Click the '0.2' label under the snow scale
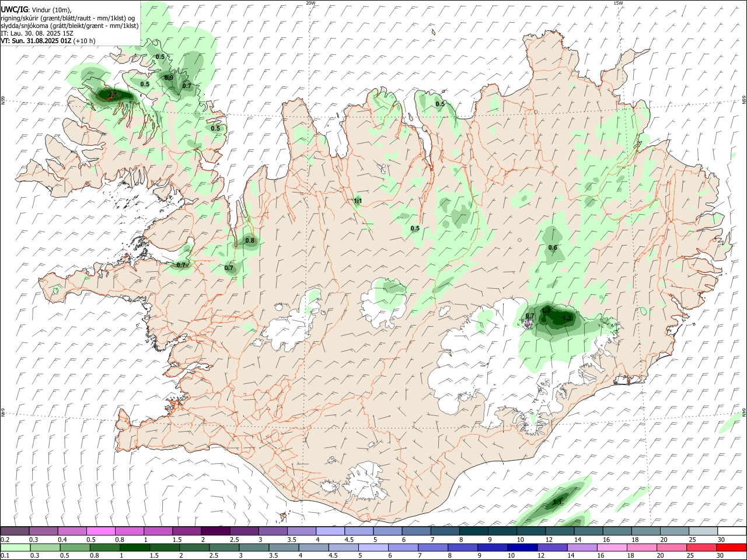The height and width of the screenshot is (560, 747). pos(5,540)
